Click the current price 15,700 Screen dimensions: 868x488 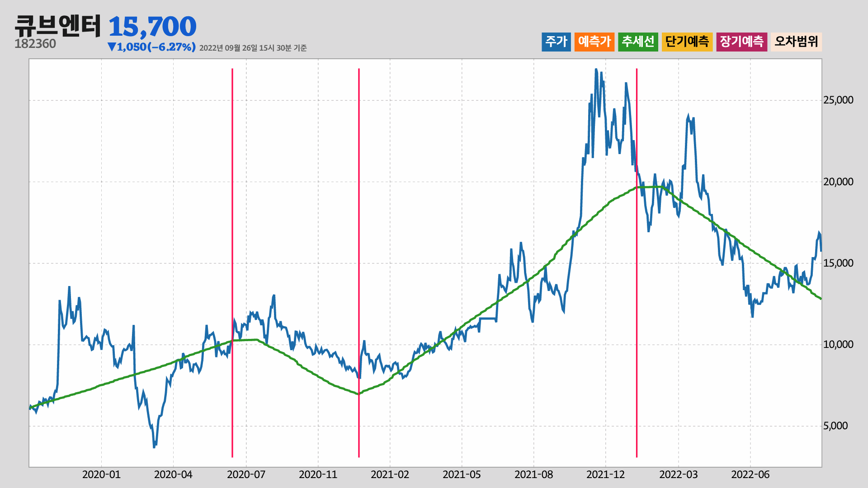(152, 27)
